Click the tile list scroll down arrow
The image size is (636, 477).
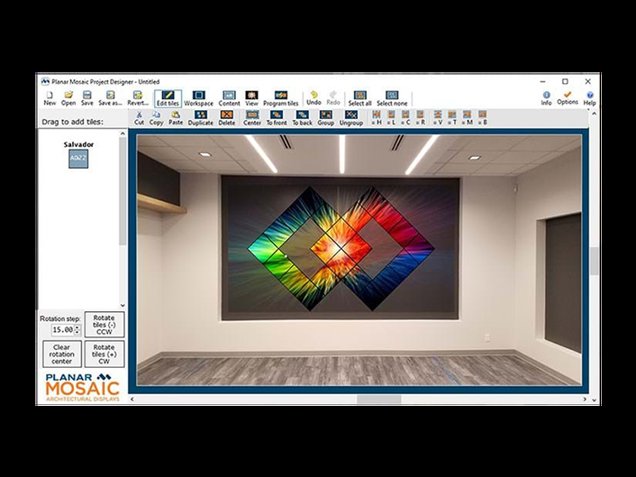122,305
